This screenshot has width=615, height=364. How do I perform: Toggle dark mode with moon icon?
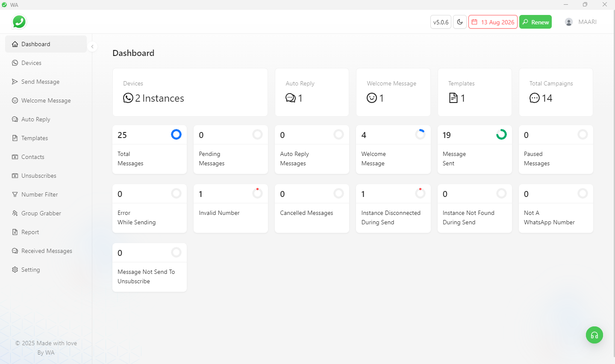click(x=460, y=22)
